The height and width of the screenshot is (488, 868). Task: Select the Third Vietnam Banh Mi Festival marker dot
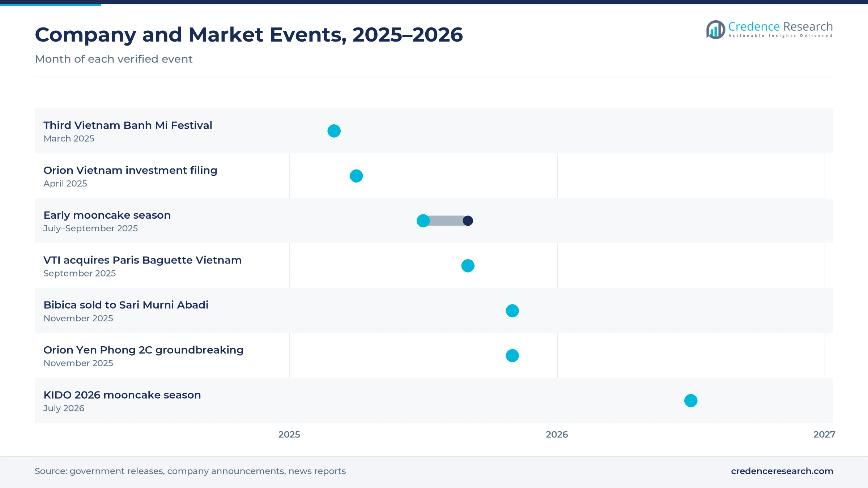coord(334,131)
